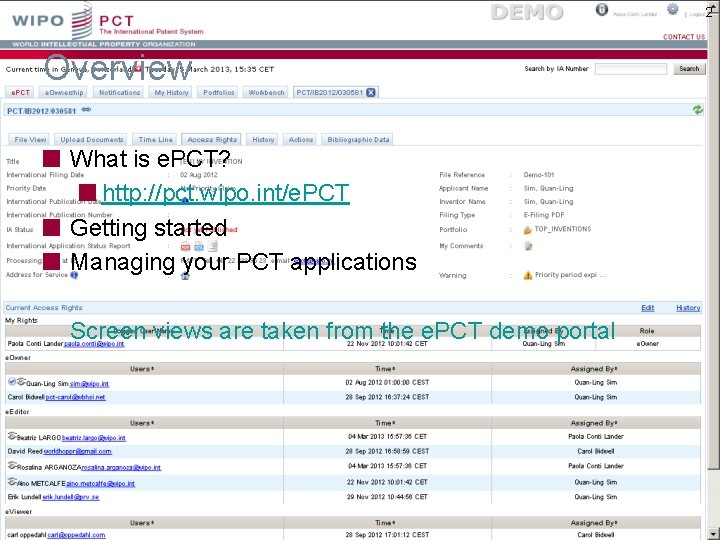720x540 pixels.
Task: Sort eViewer table by Users column
Action: (x=142, y=523)
